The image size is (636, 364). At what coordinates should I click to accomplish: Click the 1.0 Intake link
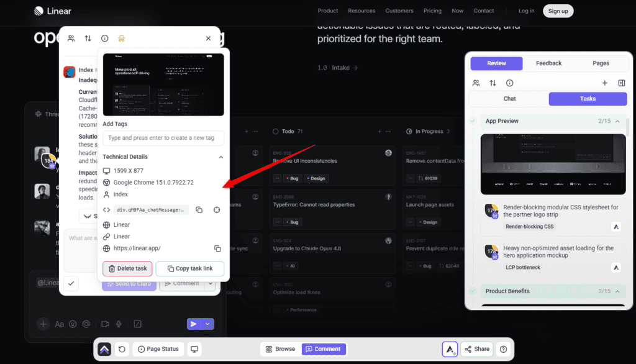[337, 68]
